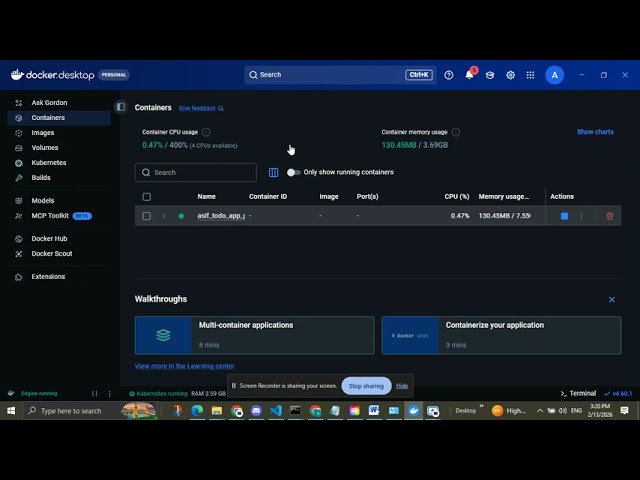Open notifications bell icon

point(469,75)
